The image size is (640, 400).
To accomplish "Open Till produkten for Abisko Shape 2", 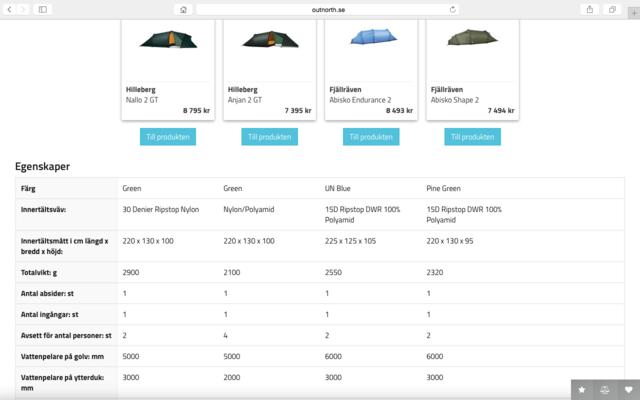I will click(472, 137).
